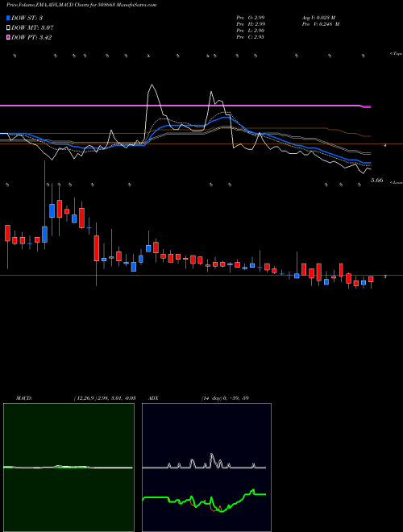The height and width of the screenshot is (532, 403).
Task: Click the green ADX line peak
Action: 253,490
